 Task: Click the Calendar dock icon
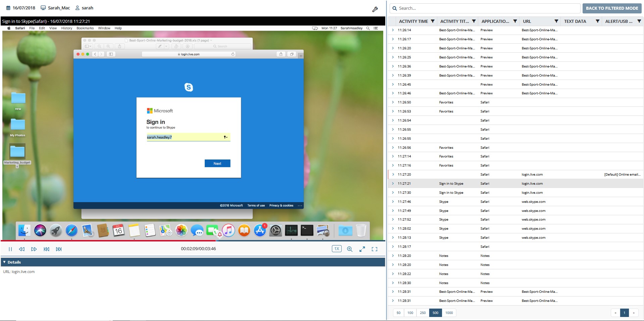pyautogui.click(x=118, y=230)
